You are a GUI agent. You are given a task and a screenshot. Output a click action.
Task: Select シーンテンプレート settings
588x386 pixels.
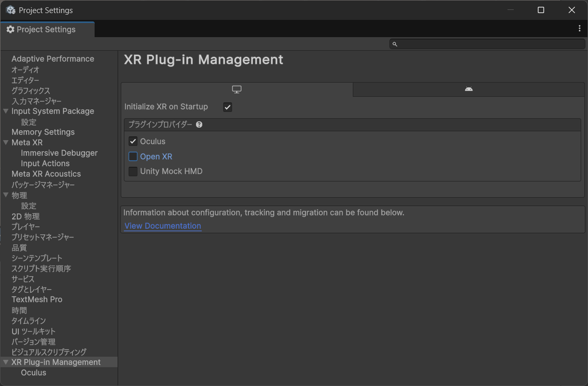37,258
